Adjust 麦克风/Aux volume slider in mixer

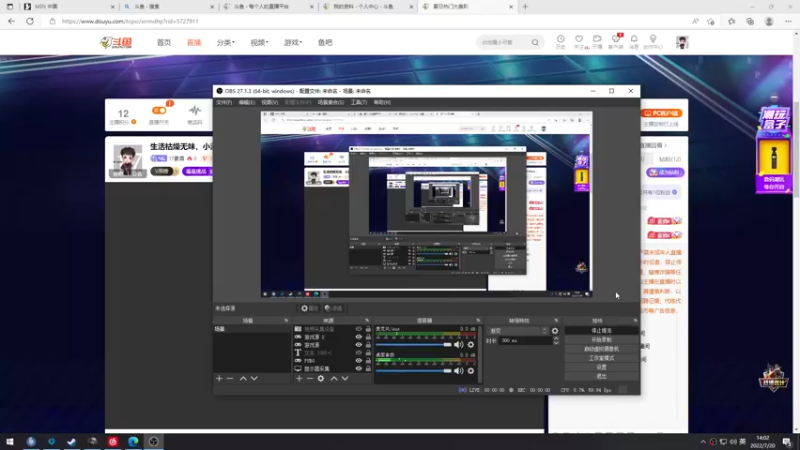point(414,345)
